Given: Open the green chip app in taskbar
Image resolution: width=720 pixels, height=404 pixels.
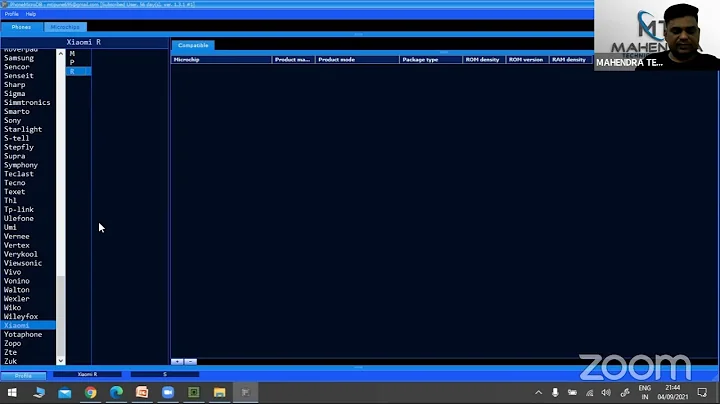Looking at the screenshot, I should 194,393.
